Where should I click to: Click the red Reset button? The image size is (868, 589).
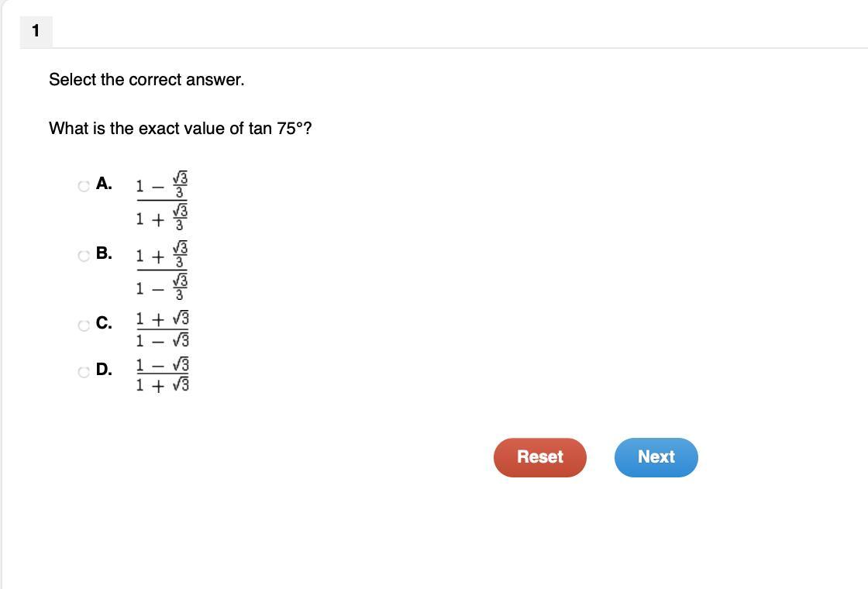[539, 457]
